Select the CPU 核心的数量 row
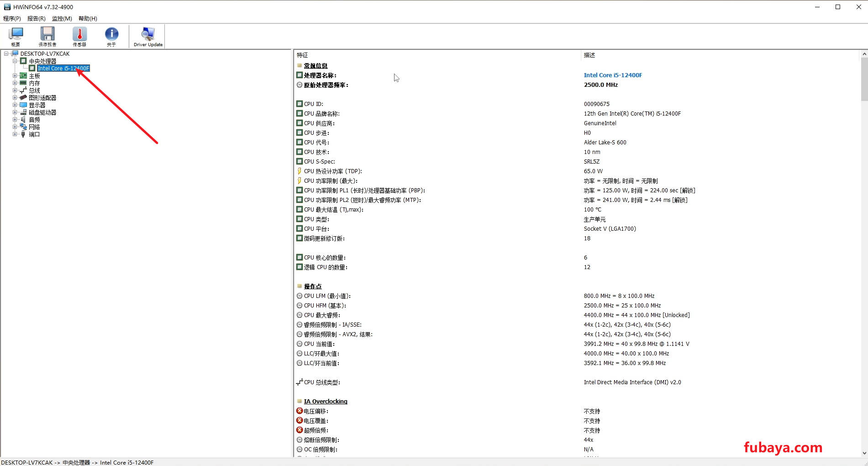 [577, 258]
